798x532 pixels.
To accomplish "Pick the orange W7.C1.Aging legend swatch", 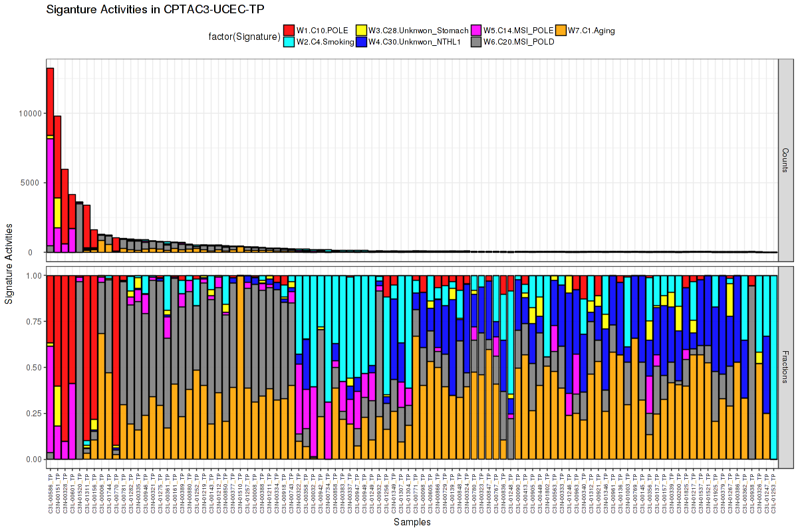I will click(561, 30).
